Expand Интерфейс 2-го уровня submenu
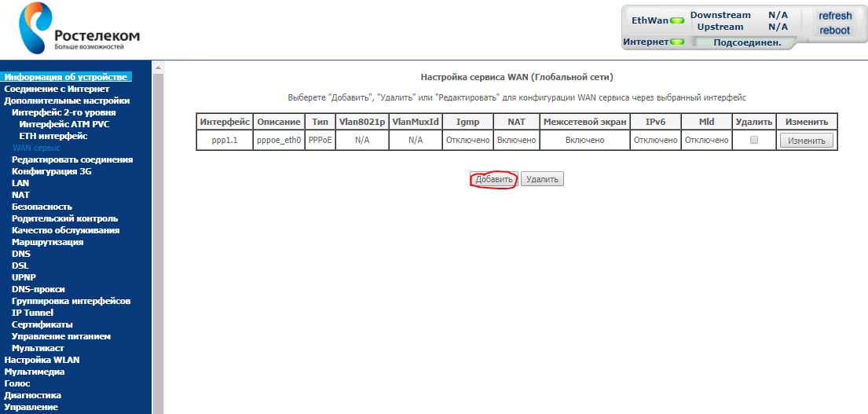 (64, 112)
